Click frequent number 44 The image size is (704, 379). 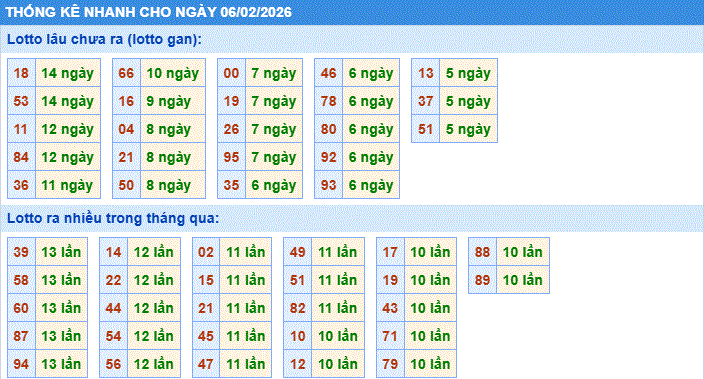[114, 308]
